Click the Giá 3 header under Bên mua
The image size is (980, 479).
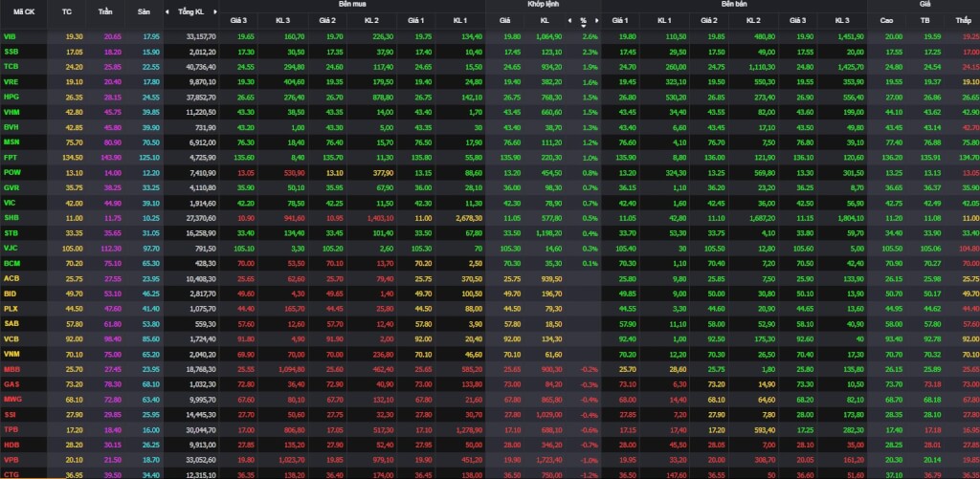pos(238,21)
